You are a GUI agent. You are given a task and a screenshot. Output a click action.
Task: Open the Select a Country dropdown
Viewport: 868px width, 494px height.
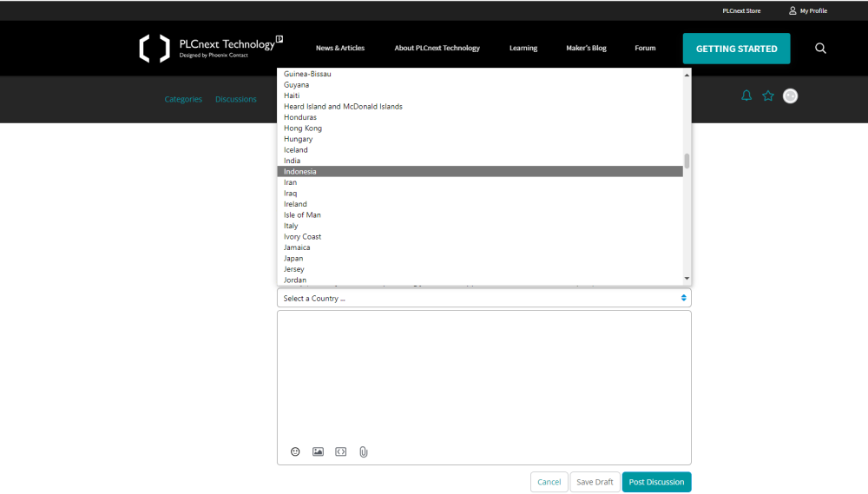[x=483, y=299]
